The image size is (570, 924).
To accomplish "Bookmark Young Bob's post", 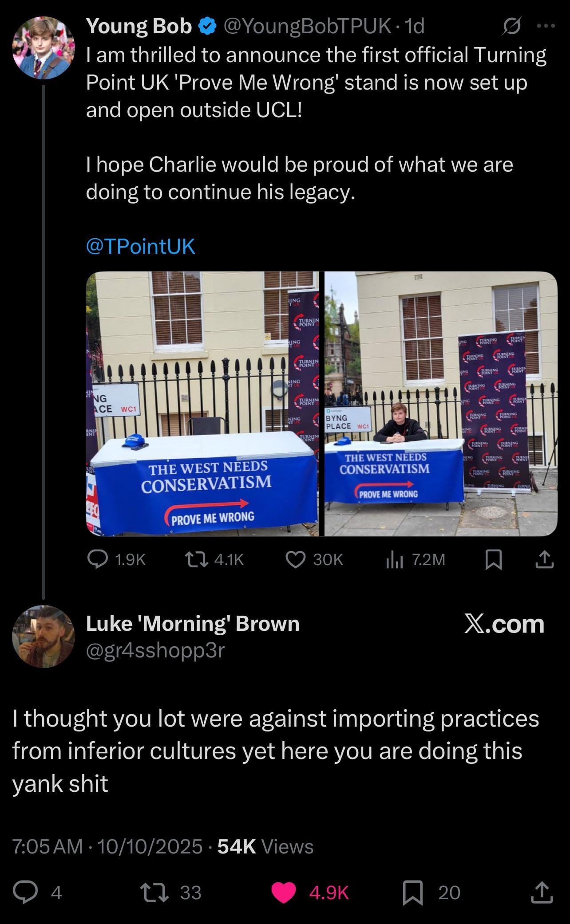I will [x=494, y=559].
